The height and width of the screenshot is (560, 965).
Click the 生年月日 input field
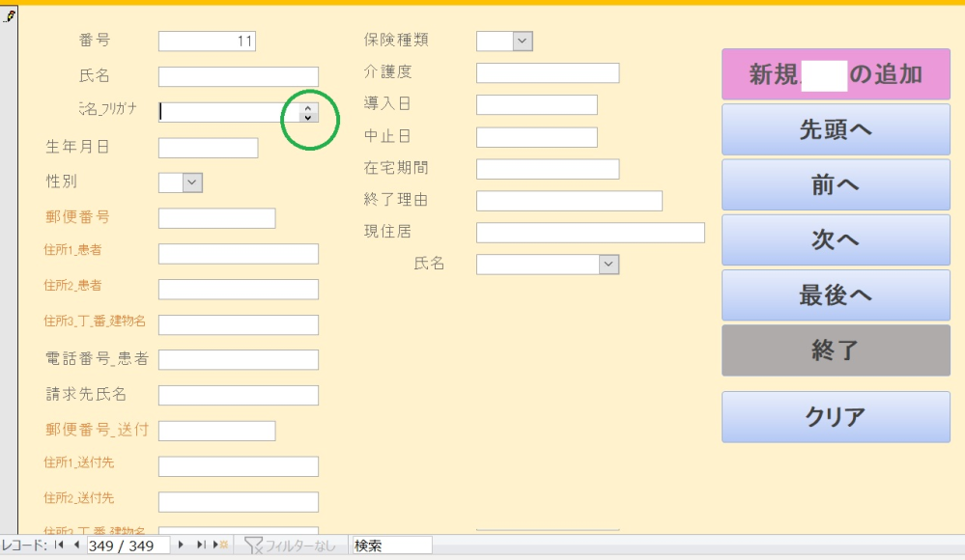(x=208, y=148)
